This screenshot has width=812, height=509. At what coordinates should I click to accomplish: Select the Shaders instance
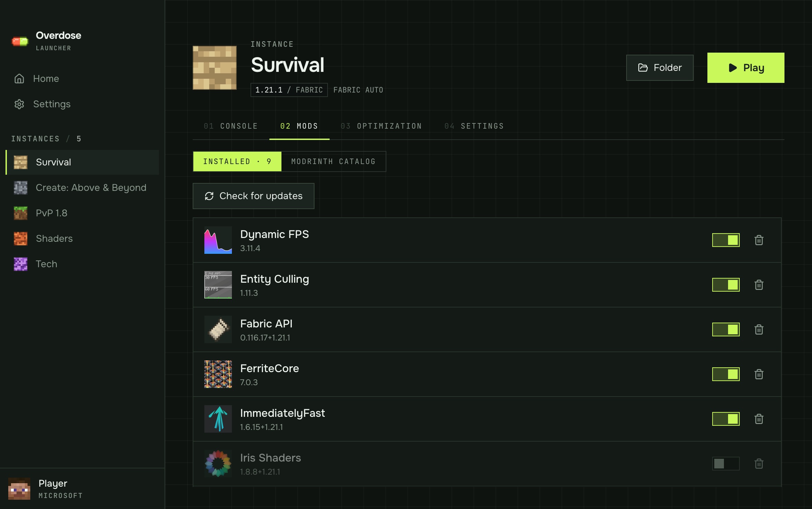83,239
